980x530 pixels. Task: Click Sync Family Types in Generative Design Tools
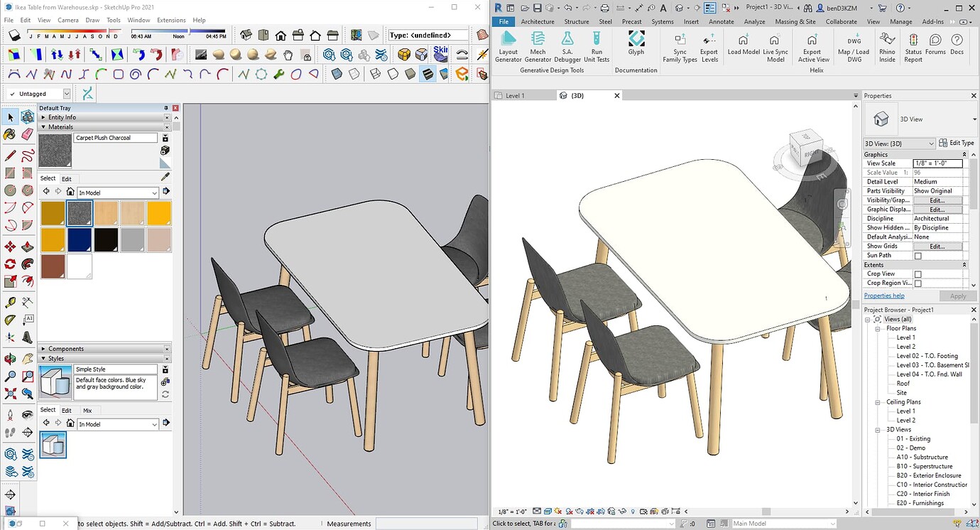(x=680, y=45)
